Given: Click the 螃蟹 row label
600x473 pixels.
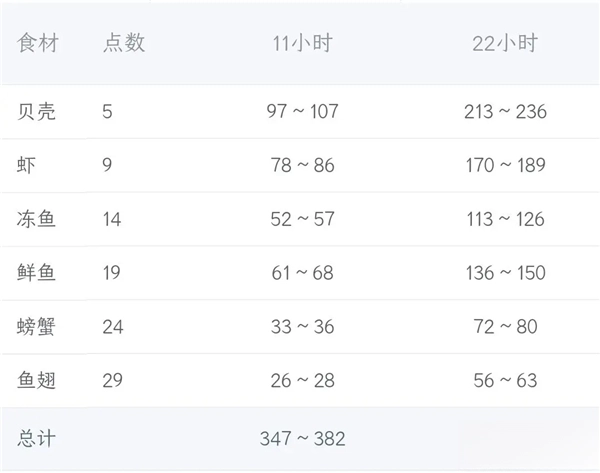Looking at the screenshot, I should pos(37,327).
